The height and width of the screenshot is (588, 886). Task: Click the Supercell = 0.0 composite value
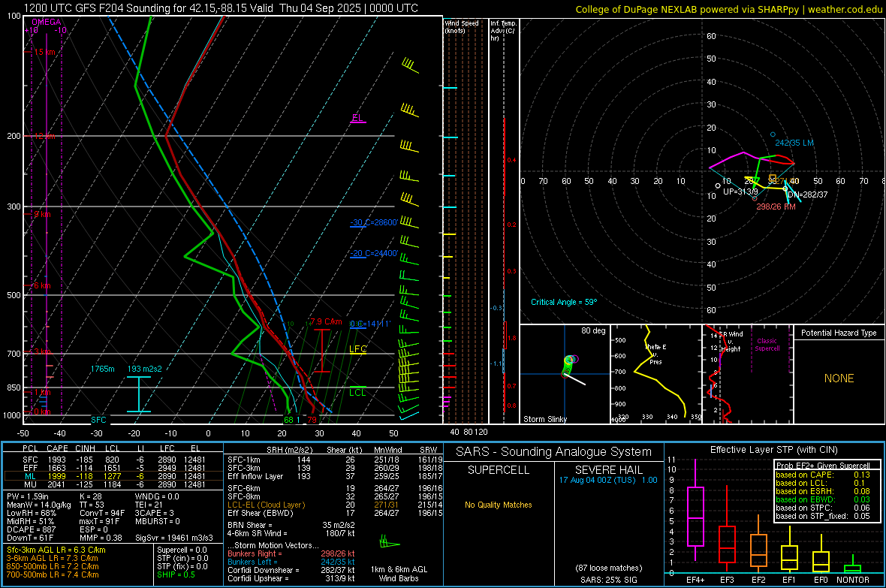(x=182, y=550)
